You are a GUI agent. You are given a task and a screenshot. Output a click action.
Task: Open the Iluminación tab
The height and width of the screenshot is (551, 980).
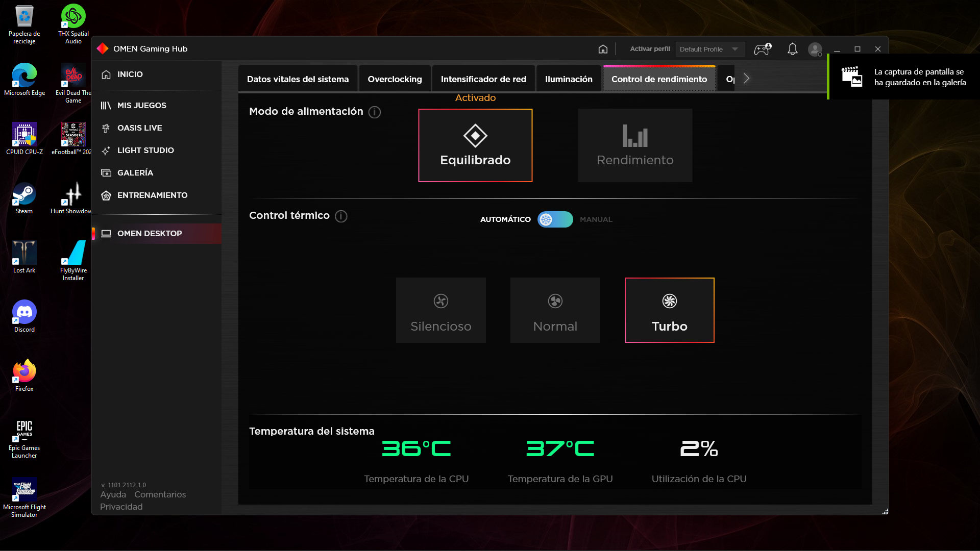tap(569, 79)
